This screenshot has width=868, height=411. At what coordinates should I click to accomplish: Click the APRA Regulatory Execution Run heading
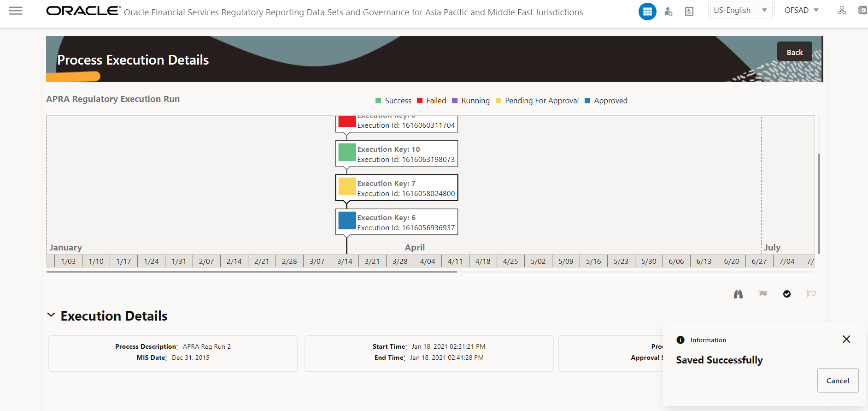[x=113, y=99]
